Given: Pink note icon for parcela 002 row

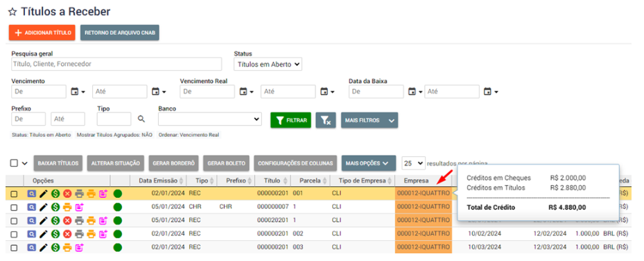Looking at the screenshot, I should 103,234.
